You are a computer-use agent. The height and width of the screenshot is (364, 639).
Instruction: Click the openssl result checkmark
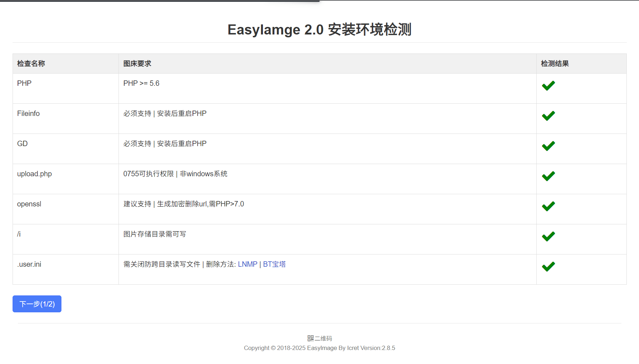(548, 206)
